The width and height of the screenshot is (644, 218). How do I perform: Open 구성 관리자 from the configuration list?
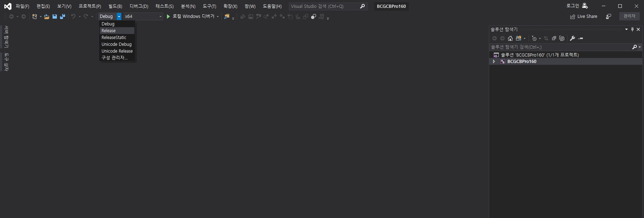pyautogui.click(x=117, y=58)
